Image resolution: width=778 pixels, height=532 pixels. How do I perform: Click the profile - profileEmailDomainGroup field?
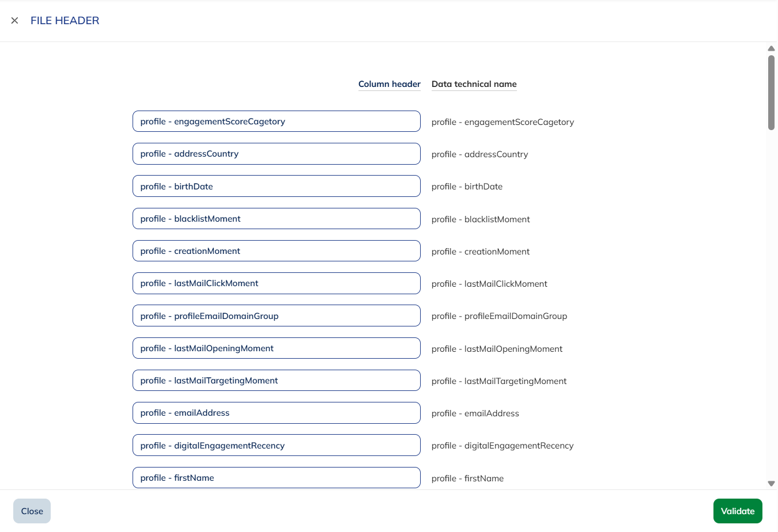pos(276,316)
